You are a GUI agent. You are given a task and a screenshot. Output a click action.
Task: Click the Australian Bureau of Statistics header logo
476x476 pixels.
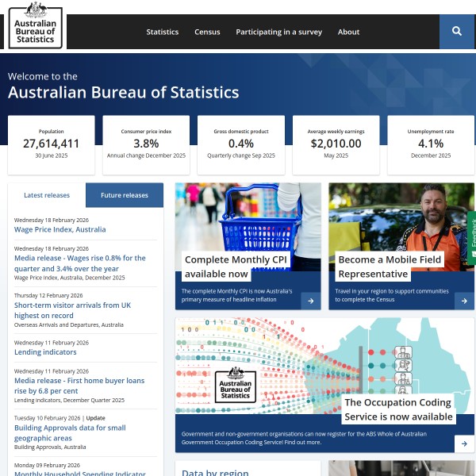tap(36, 25)
